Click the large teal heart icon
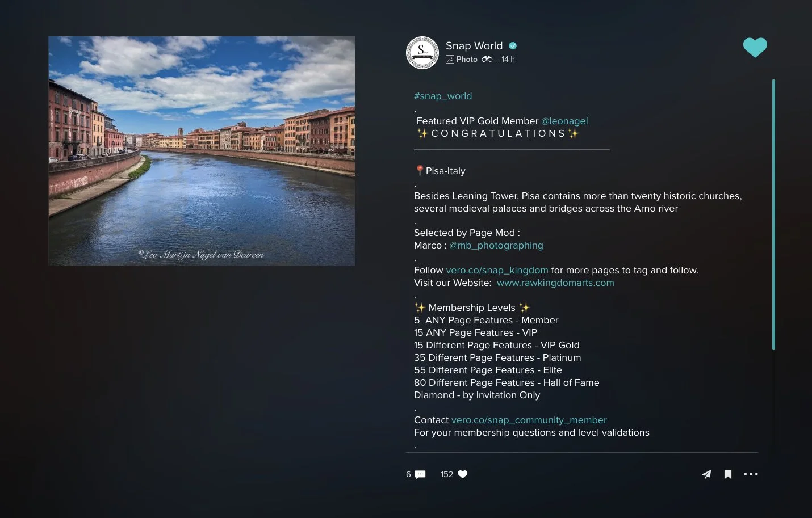Image resolution: width=812 pixels, height=518 pixels. click(x=755, y=48)
